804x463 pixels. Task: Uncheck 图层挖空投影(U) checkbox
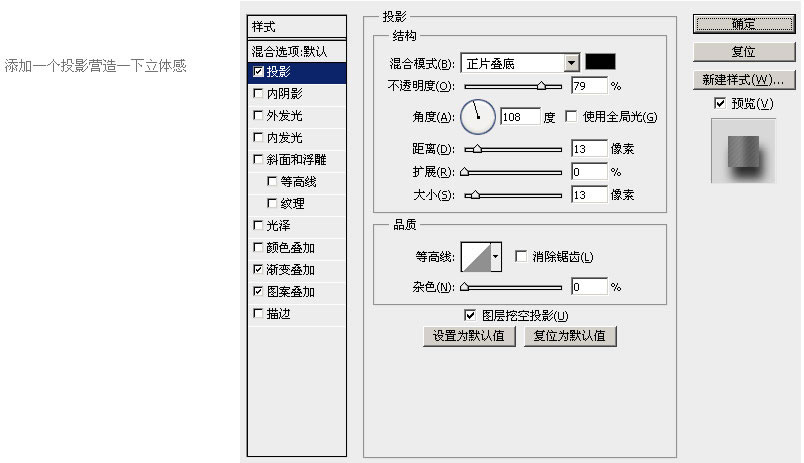tap(470, 315)
